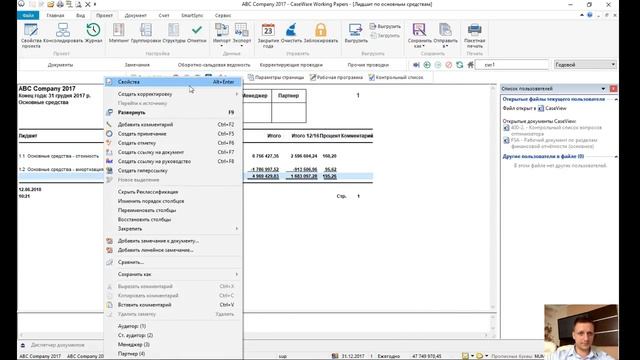Image resolution: width=640 pixels, height=360 pixels.
Task: Click the green refresh navigation icon
Action: (460, 65)
